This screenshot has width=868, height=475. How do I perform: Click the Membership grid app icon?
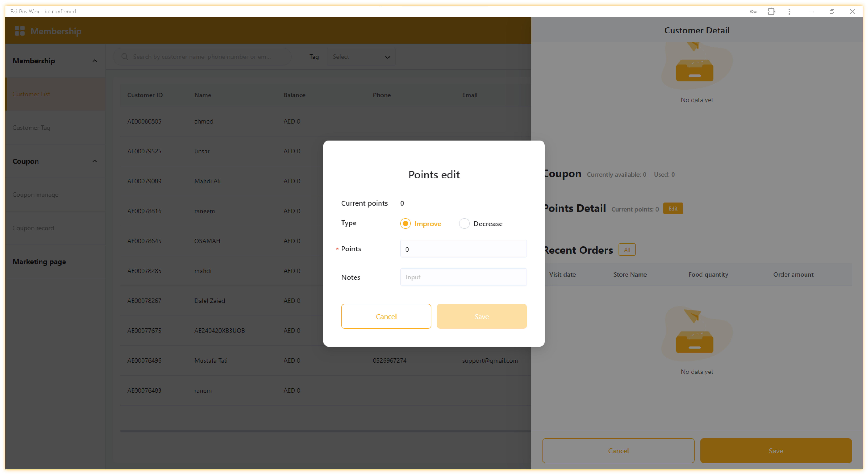pos(20,31)
